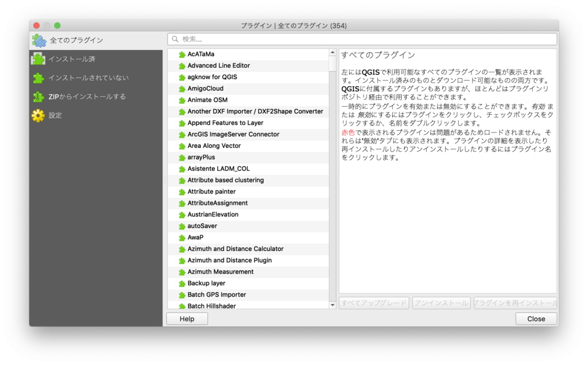
Task: Click the plugin list scroll down arrow
Action: (332, 305)
